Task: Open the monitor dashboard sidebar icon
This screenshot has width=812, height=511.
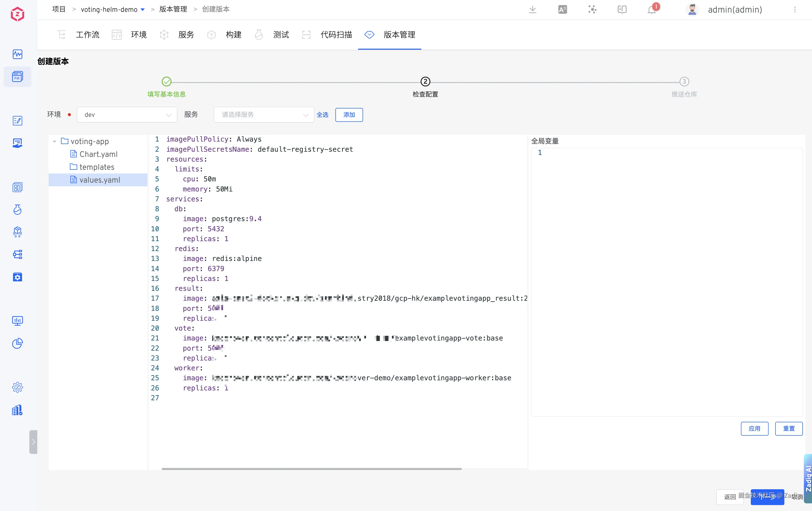Action: 17,320
